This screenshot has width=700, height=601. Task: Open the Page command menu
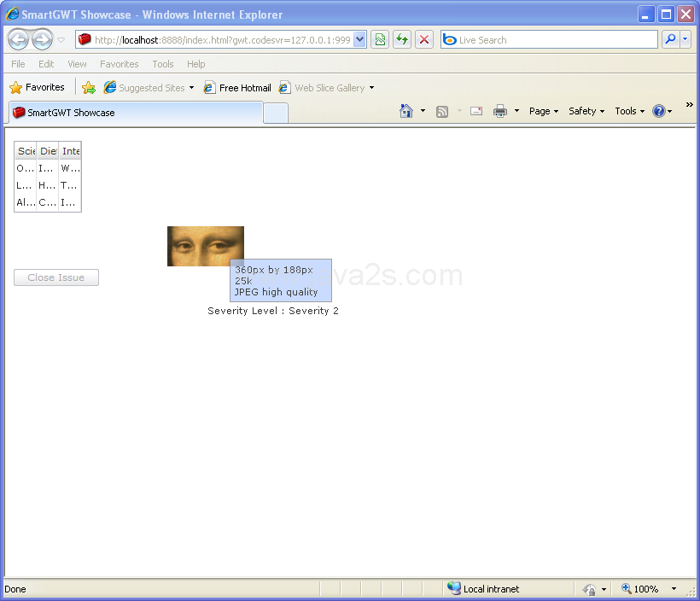pyautogui.click(x=543, y=111)
